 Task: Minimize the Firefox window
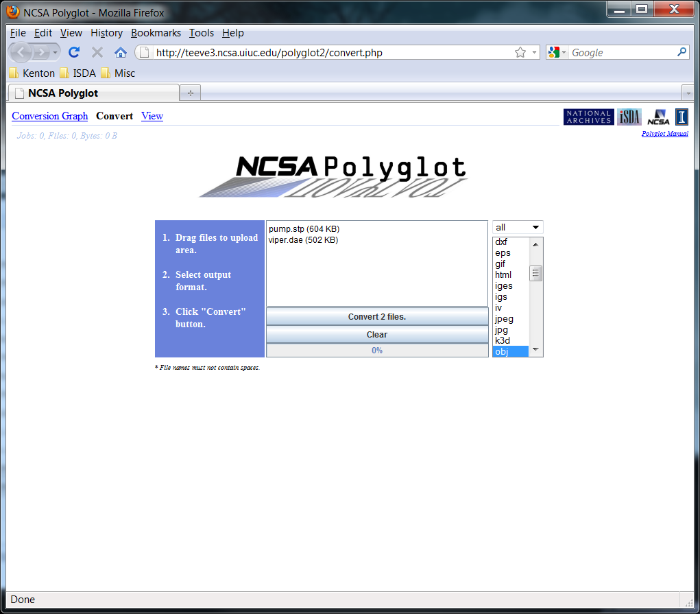[x=618, y=9]
